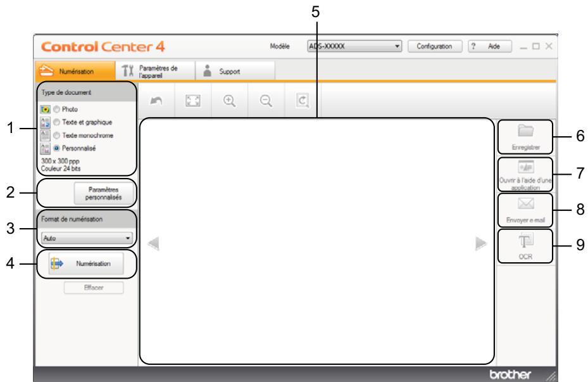Open the Support tab
The height and width of the screenshot is (382, 588).
coord(235,71)
